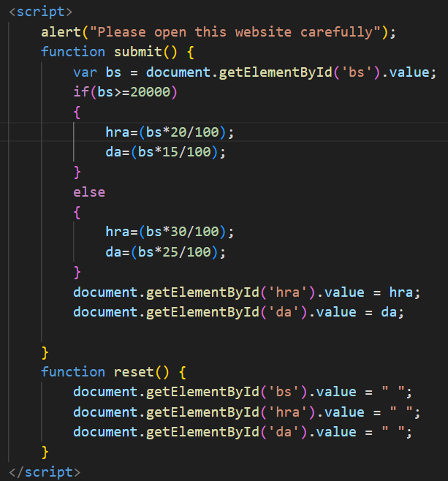Image resolution: width=448 pixels, height=481 pixels.
Task: Click the empty line after the da assignment
Action: (219, 332)
